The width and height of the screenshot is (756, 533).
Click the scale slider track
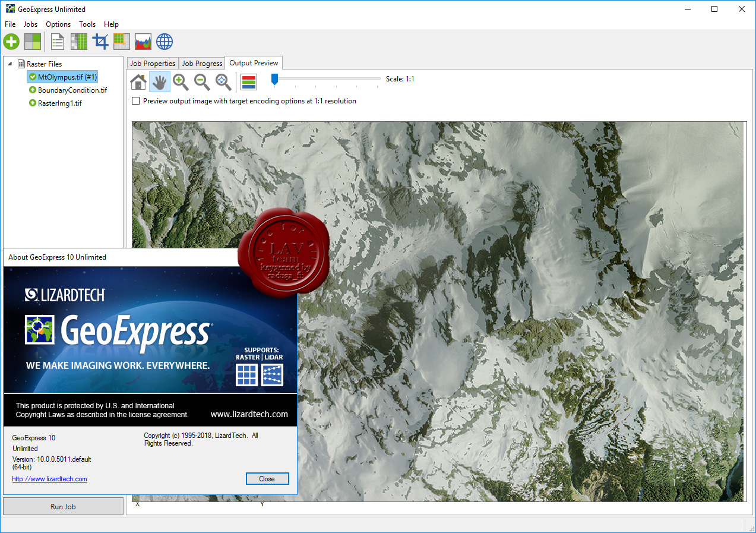coord(325,78)
